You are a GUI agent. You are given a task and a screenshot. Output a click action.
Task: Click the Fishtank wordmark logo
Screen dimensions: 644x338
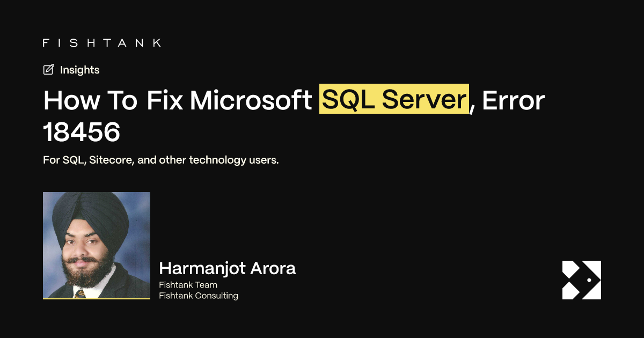click(101, 43)
